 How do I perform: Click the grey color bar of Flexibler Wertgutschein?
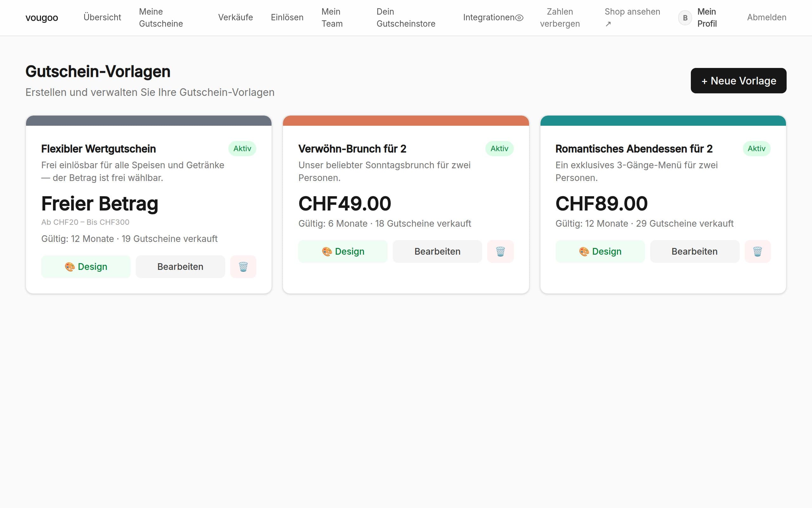coord(149,121)
